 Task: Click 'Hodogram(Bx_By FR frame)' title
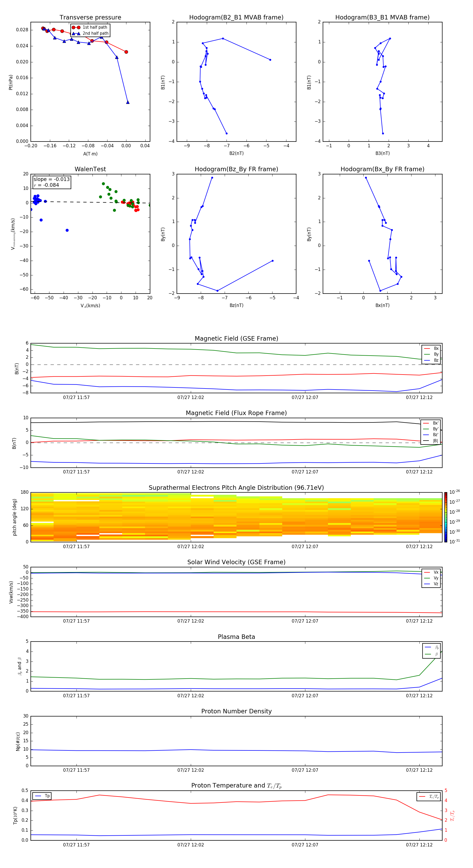[x=382, y=169]
